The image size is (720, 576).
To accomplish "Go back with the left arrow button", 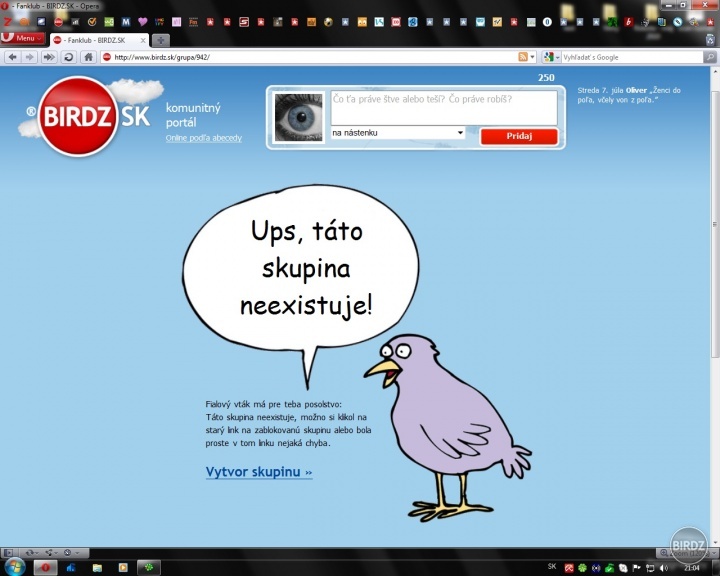I will pos(12,57).
